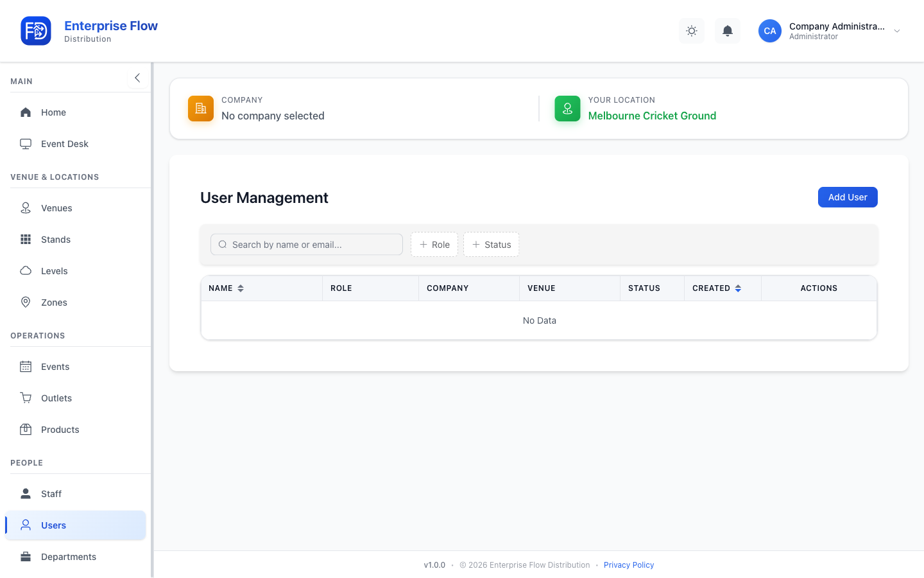
Task: Open the Role filter
Action: pyautogui.click(x=434, y=245)
